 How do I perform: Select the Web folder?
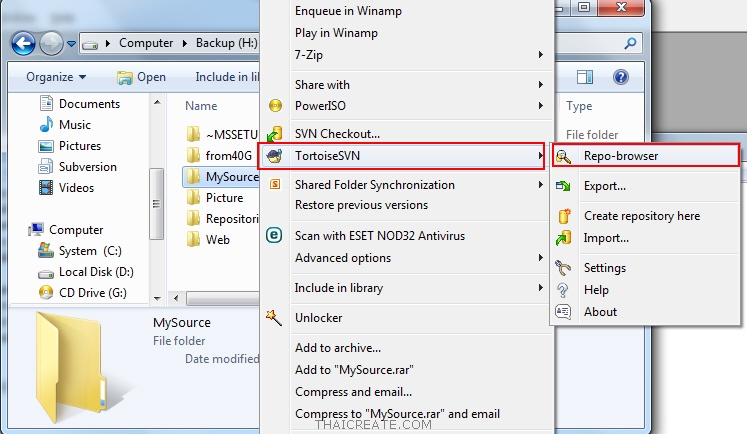click(x=208, y=239)
